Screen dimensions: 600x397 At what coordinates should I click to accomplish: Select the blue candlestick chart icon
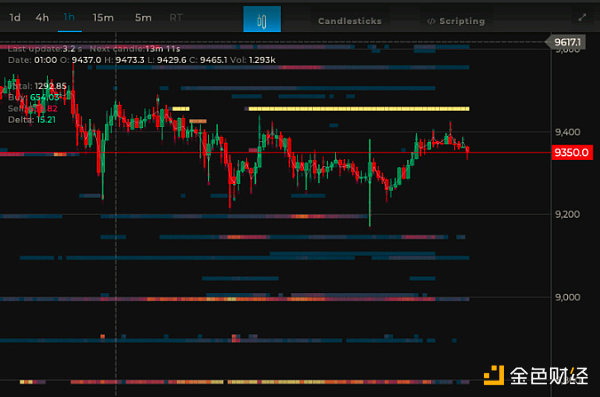[262, 19]
